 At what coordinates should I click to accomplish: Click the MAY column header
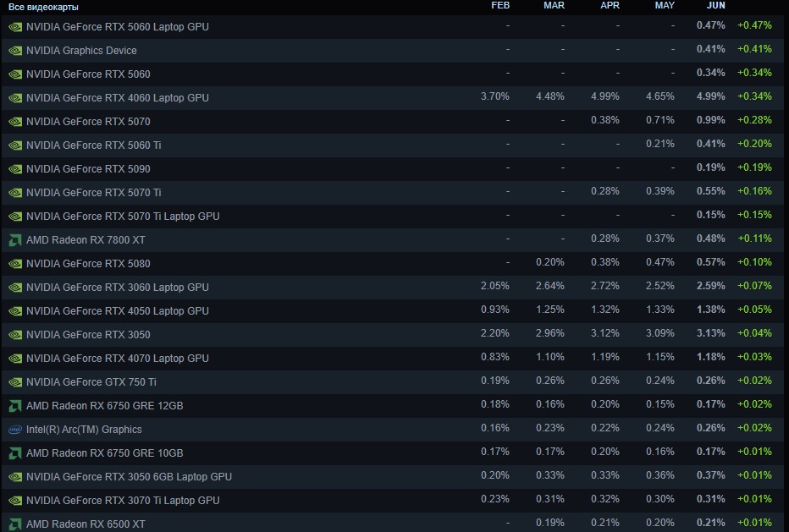coord(665,6)
